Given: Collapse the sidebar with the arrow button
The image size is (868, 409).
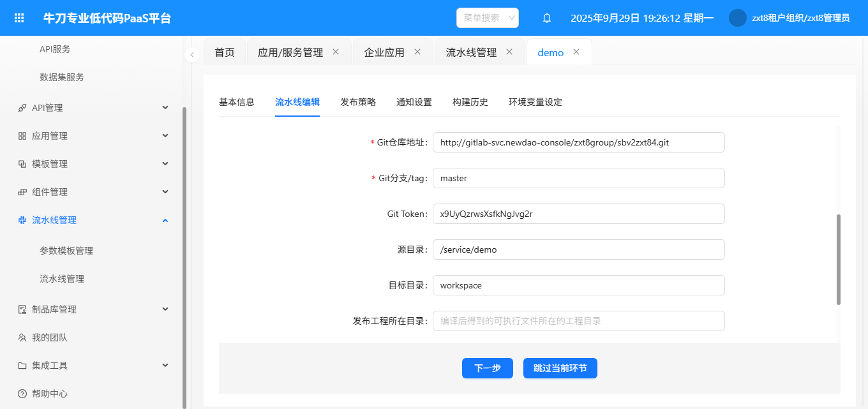Looking at the screenshot, I should pyautogui.click(x=192, y=55).
